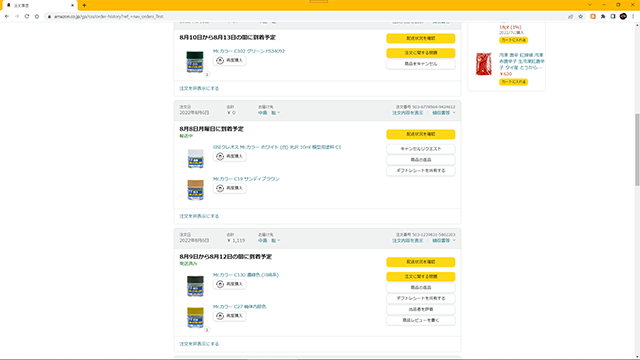
Task: Click the キャンセルリクエスト button
Action: pyautogui.click(x=420, y=149)
